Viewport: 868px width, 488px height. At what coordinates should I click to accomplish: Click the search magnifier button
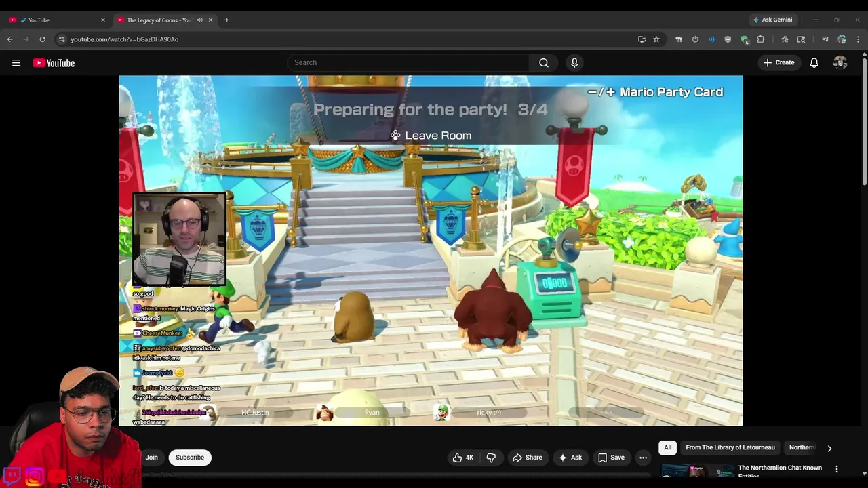coord(544,63)
